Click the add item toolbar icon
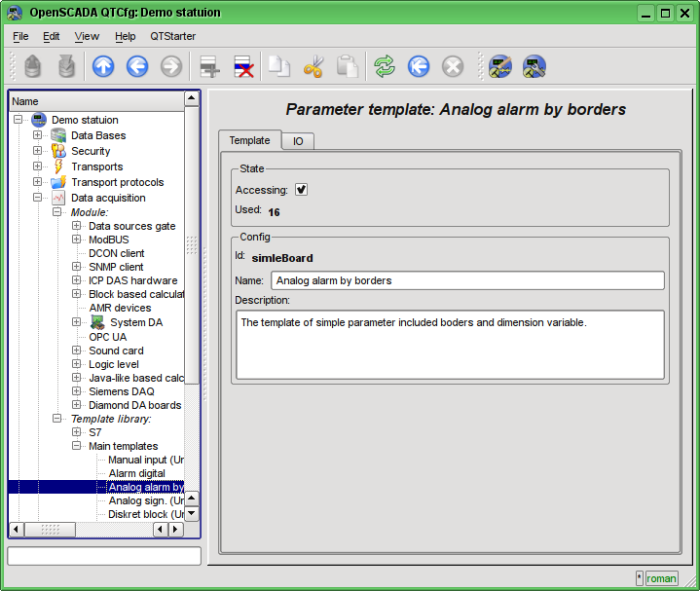This screenshot has height=591, width=700. [x=208, y=66]
